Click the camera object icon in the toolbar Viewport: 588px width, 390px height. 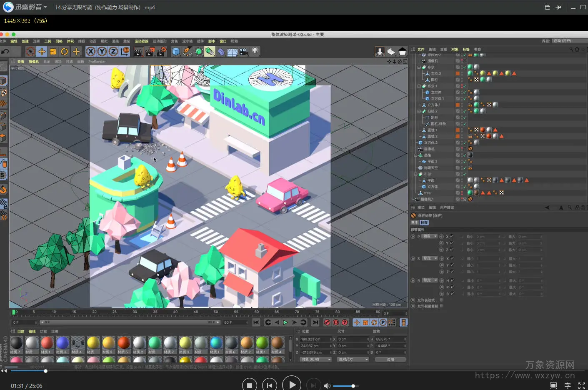click(x=244, y=51)
